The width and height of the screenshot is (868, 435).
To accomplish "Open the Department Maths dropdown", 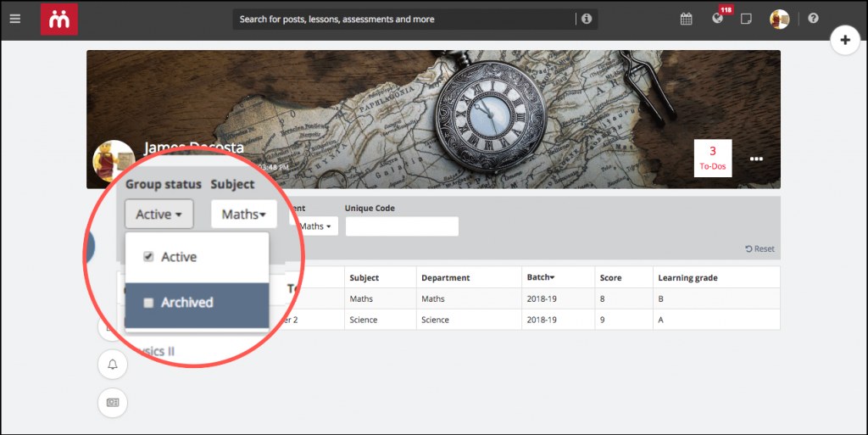I will (x=314, y=226).
